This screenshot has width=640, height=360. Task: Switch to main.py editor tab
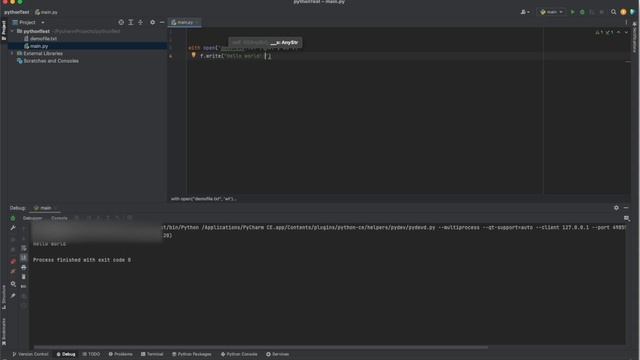(184, 22)
